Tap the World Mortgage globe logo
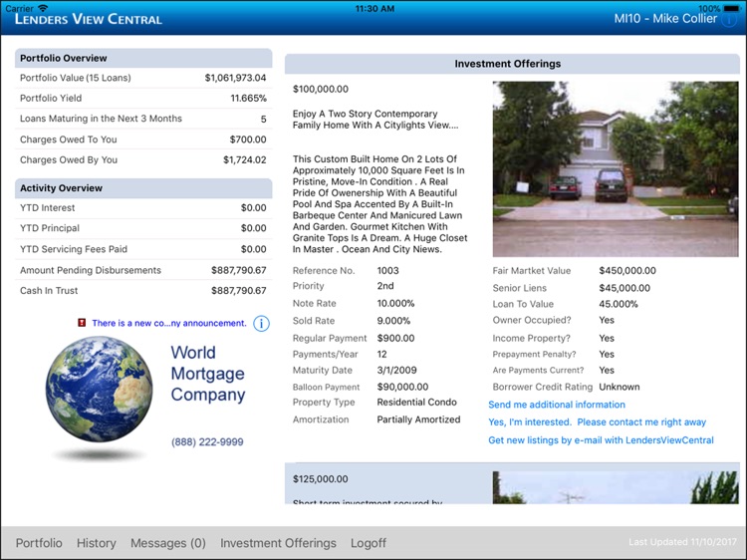The image size is (747, 560). [99, 389]
